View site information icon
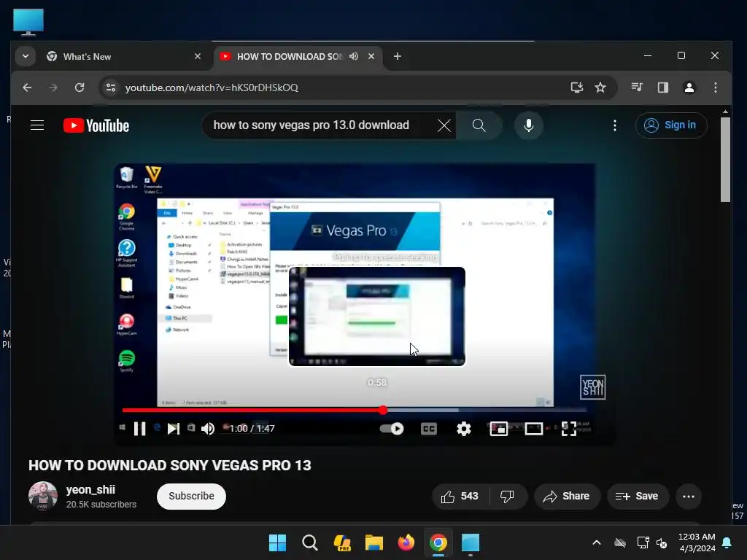The height and width of the screenshot is (560, 747). tap(111, 87)
